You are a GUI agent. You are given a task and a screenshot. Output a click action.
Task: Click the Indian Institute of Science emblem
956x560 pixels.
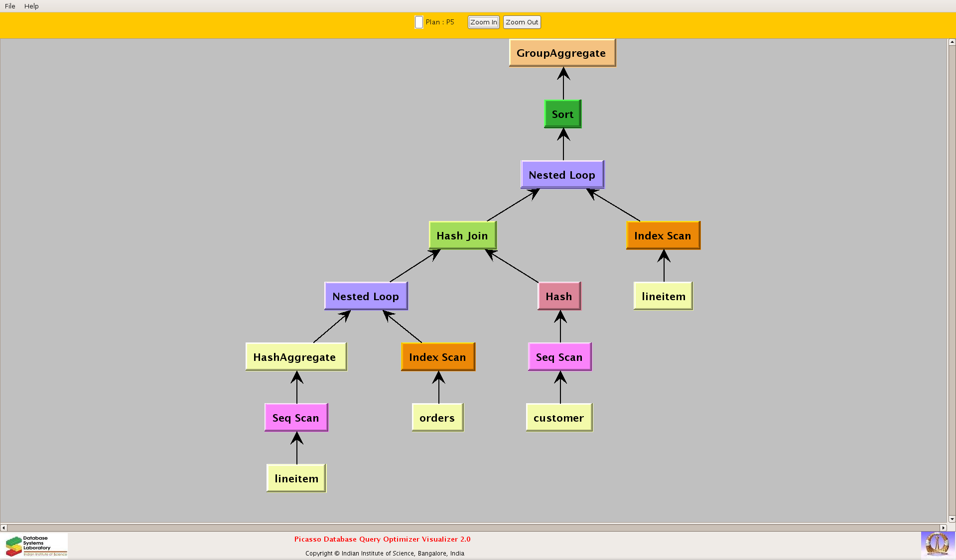click(937, 544)
